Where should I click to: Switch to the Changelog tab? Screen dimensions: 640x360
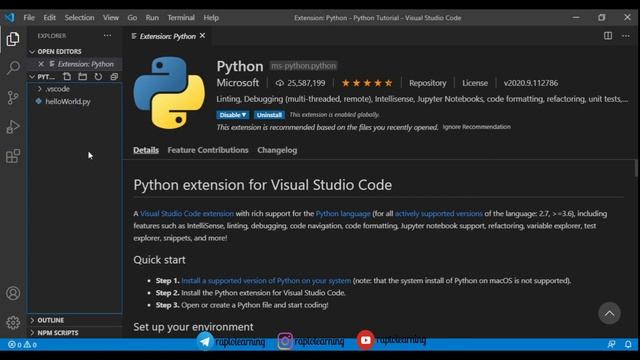tap(277, 150)
